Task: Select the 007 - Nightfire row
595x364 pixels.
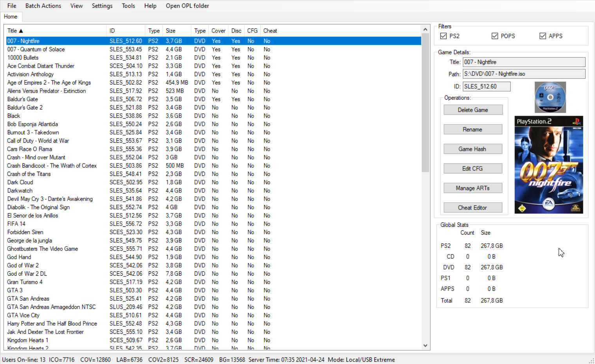Action: pyautogui.click(x=213, y=41)
